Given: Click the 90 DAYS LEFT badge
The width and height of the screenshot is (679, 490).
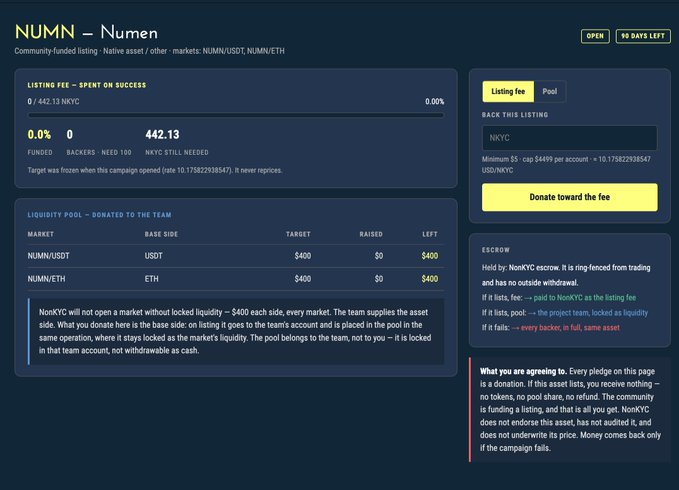Looking at the screenshot, I should click(x=643, y=36).
